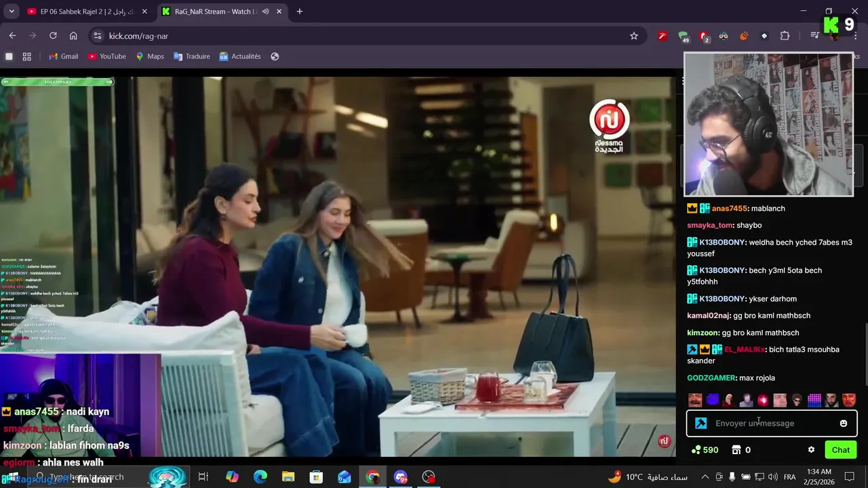Mute the RaG_NaR Stream tab audio
The height and width of the screenshot is (488, 868).
265,12
